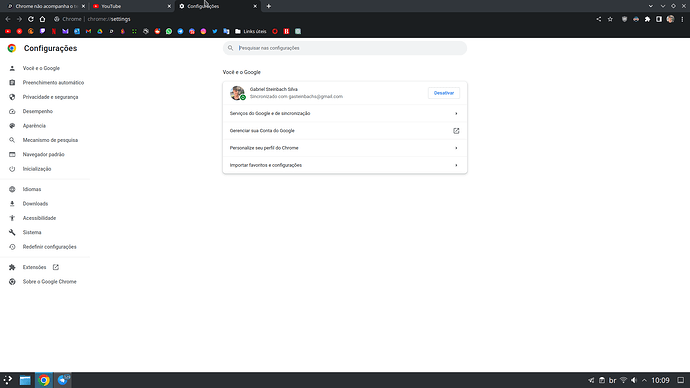Screen dimensions: 690x388
Task: Click the Extensions puzzle icon in toolbar
Action: 647,19
